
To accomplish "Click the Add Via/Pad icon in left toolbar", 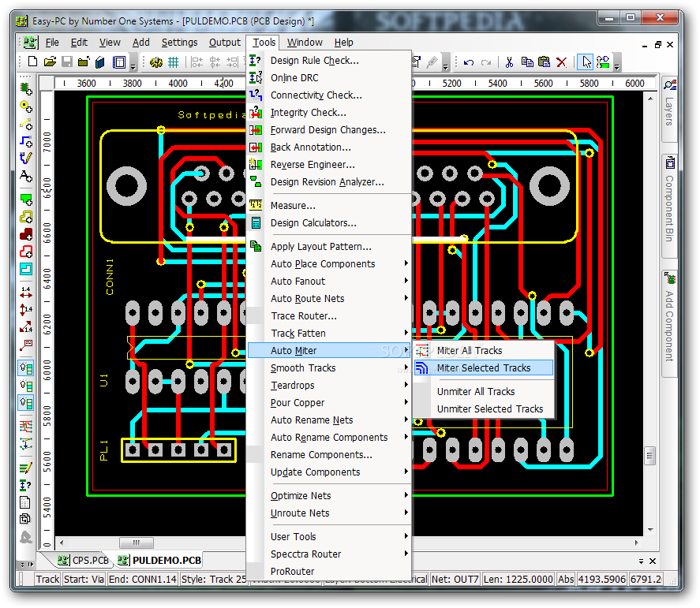I will tap(26, 106).
